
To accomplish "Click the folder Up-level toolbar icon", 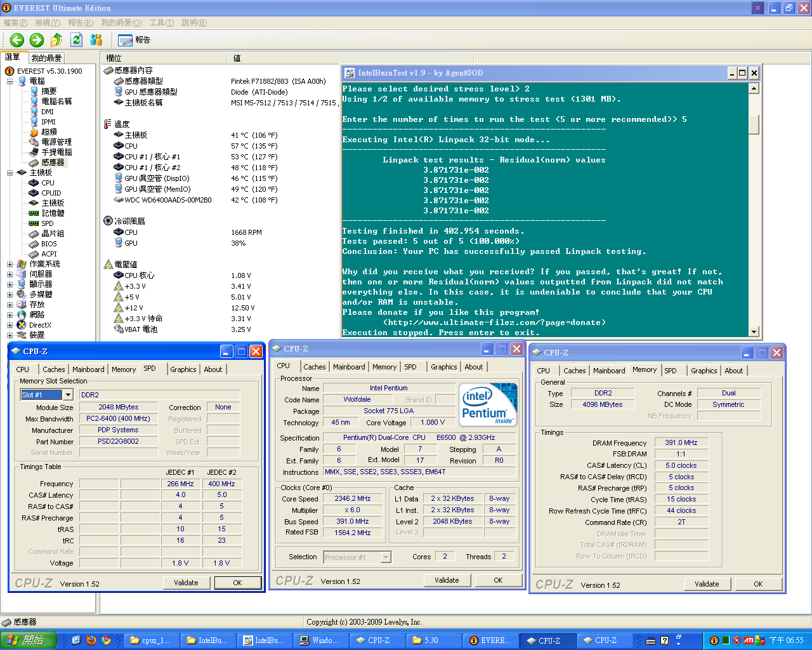I will pos(56,40).
